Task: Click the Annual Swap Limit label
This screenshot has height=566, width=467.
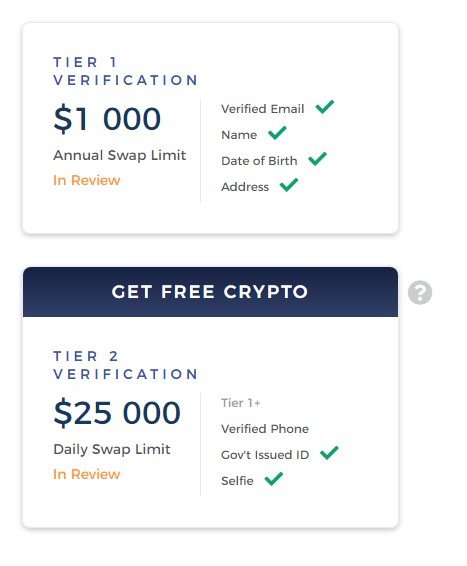Action: [119, 155]
